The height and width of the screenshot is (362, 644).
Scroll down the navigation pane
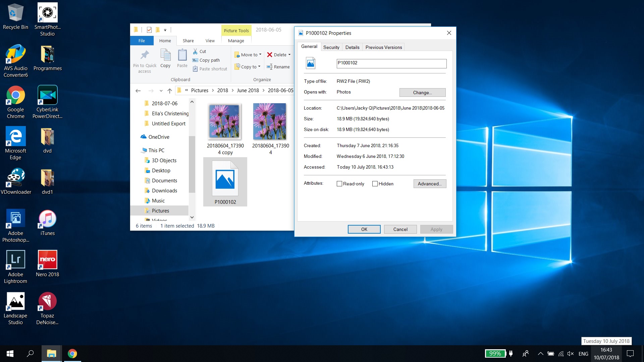coord(192,217)
